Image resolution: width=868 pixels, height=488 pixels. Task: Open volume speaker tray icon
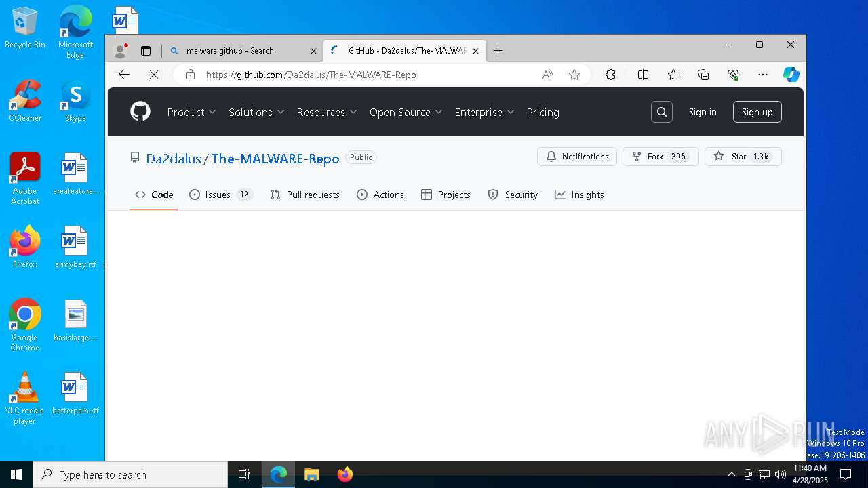tap(781, 474)
